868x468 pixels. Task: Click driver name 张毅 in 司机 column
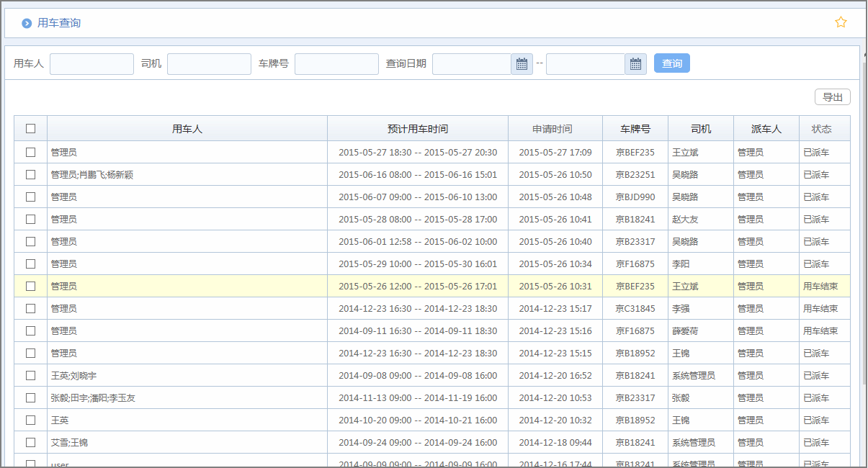pyautogui.click(x=681, y=397)
